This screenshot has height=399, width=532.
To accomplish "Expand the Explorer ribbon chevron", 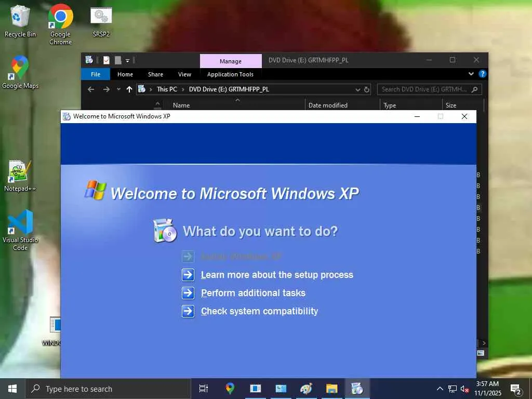I will pyautogui.click(x=471, y=74).
